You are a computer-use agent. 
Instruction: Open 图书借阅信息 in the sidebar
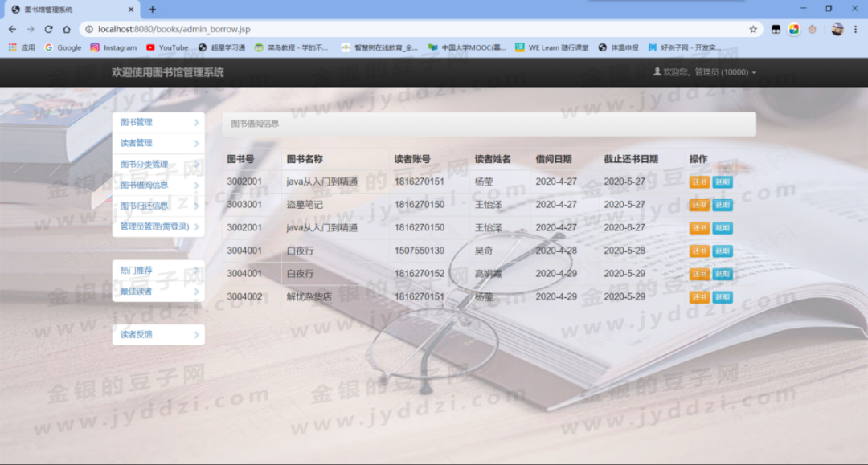pos(159,185)
